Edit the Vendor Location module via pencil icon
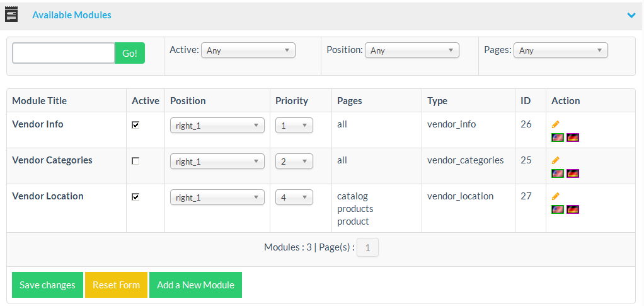This screenshot has height=306, width=644. click(x=555, y=196)
